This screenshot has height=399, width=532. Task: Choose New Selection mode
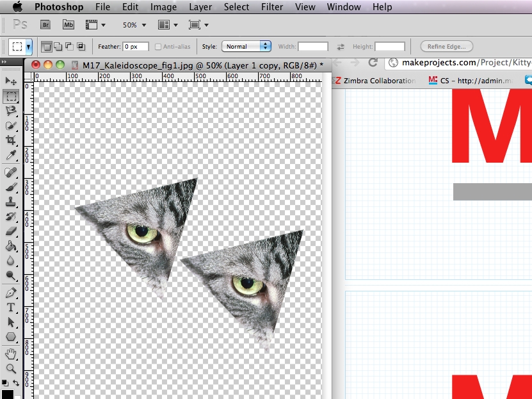pos(47,47)
